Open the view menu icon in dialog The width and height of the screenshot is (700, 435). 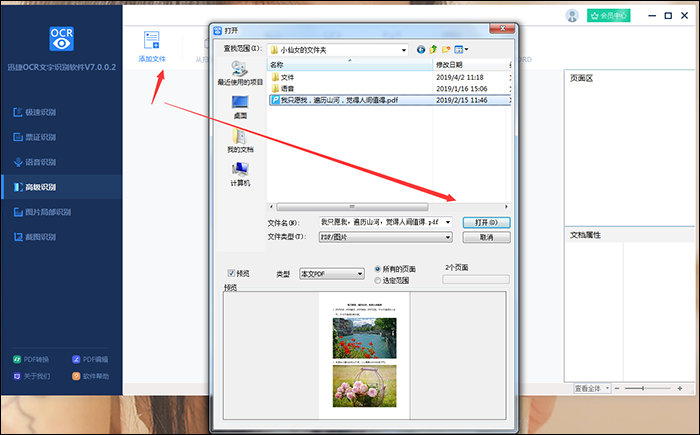click(461, 50)
